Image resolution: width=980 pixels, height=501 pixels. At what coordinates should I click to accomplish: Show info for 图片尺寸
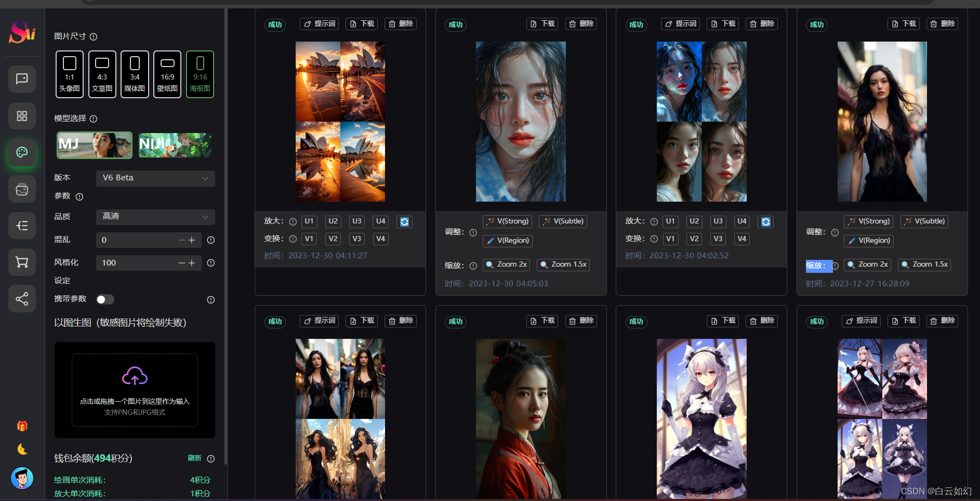point(94,37)
